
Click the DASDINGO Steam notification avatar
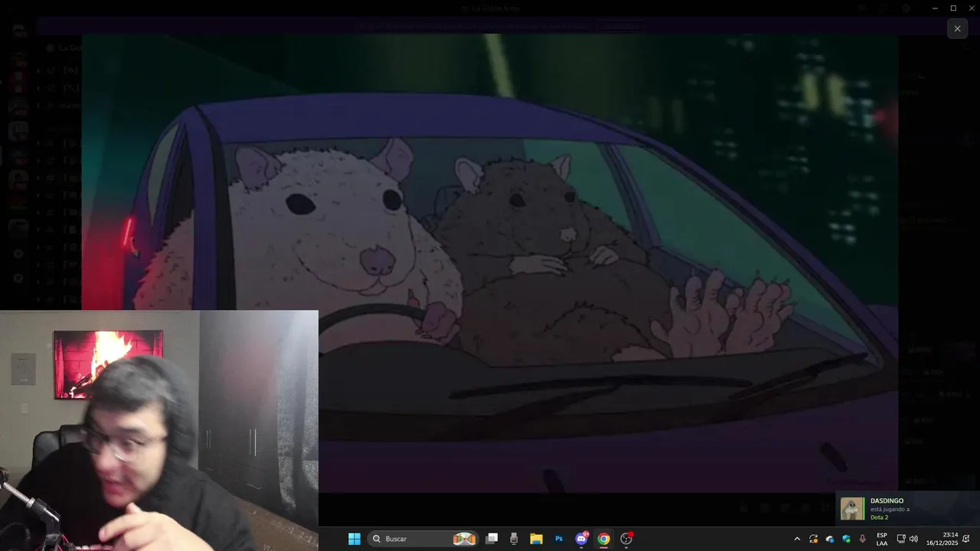(x=852, y=509)
